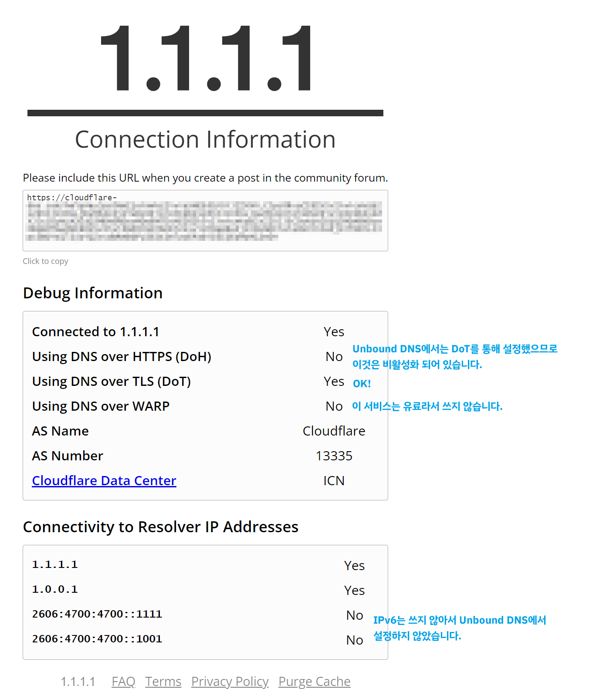Select 'Using DNS over WARP' label
This screenshot has width=616, height=689.
coord(101,406)
